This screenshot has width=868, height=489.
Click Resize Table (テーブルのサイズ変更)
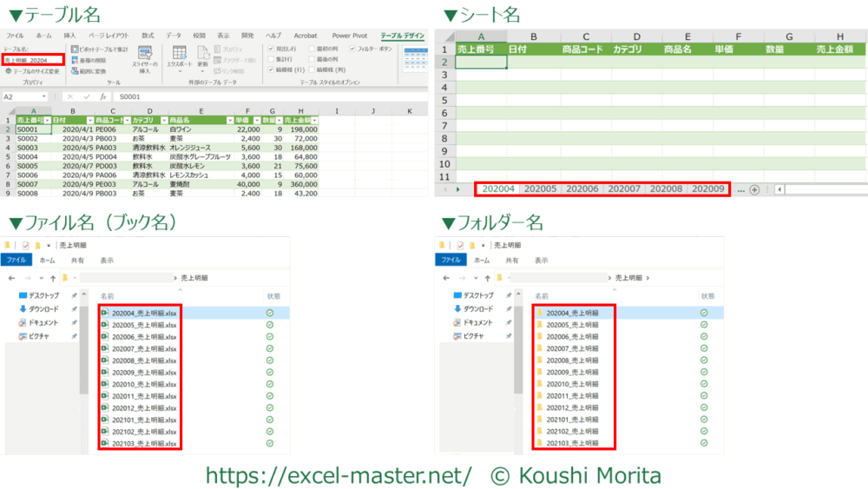tap(32, 71)
